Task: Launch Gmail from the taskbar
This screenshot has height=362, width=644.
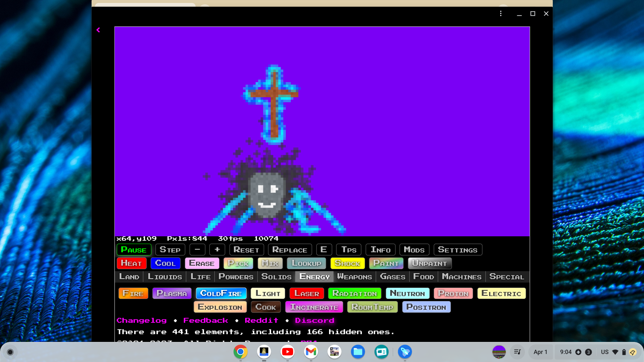Action: click(x=311, y=352)
